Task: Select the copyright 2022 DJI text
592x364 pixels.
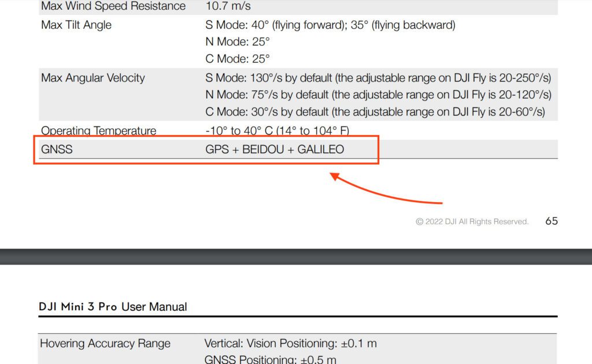Action: coord(471,221)
